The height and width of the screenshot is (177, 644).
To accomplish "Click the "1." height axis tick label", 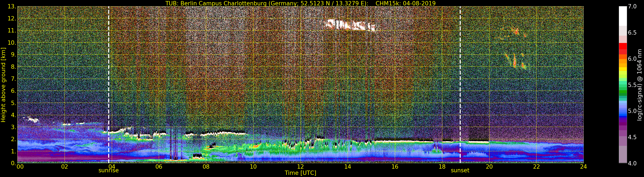I will pos(13,151).
